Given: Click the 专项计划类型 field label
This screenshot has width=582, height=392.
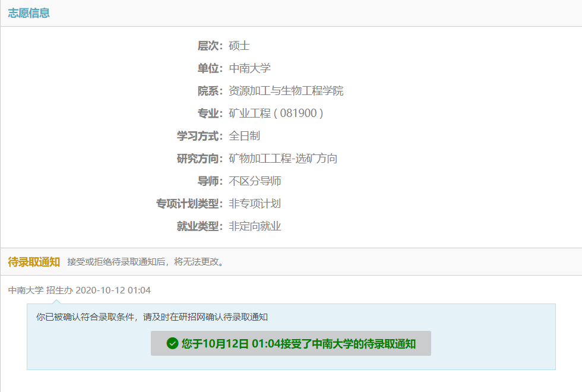Looking at the screenshot, I should (189, 204).
